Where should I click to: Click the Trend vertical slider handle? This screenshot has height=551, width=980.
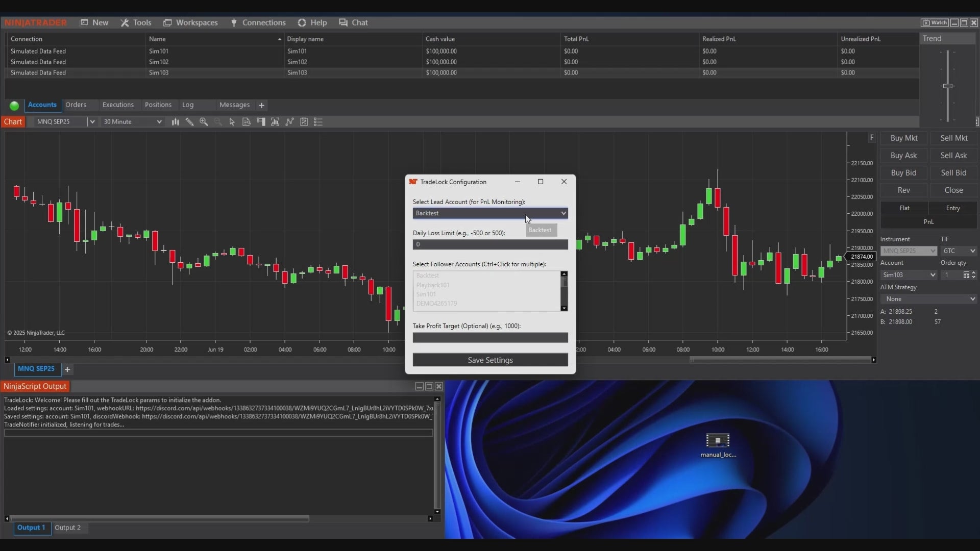[948, 86]
